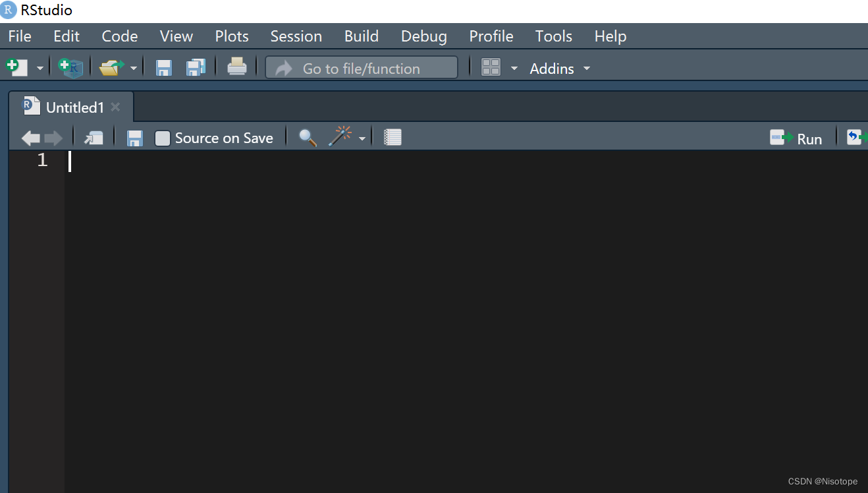Close the Untitled1 tab

coord(115,107)
